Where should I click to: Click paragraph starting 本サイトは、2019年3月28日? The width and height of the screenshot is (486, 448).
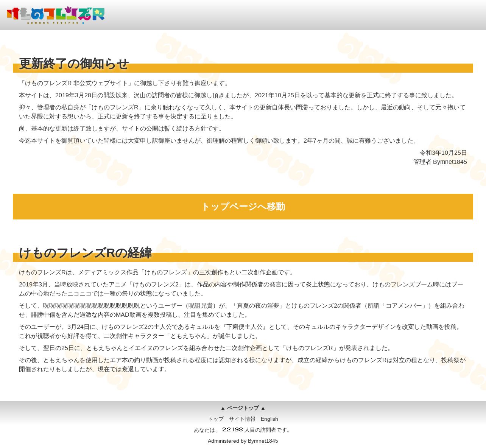[x=238, y=95]
